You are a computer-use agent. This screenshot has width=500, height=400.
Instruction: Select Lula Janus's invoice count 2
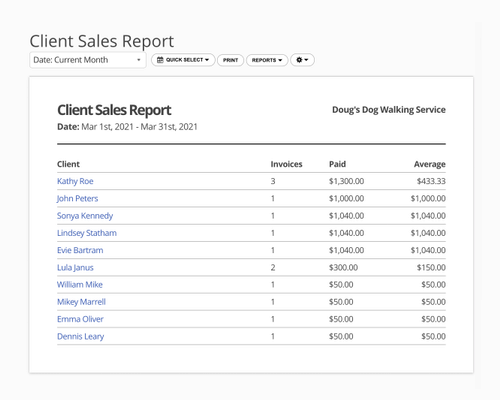(x=273, y=267)
